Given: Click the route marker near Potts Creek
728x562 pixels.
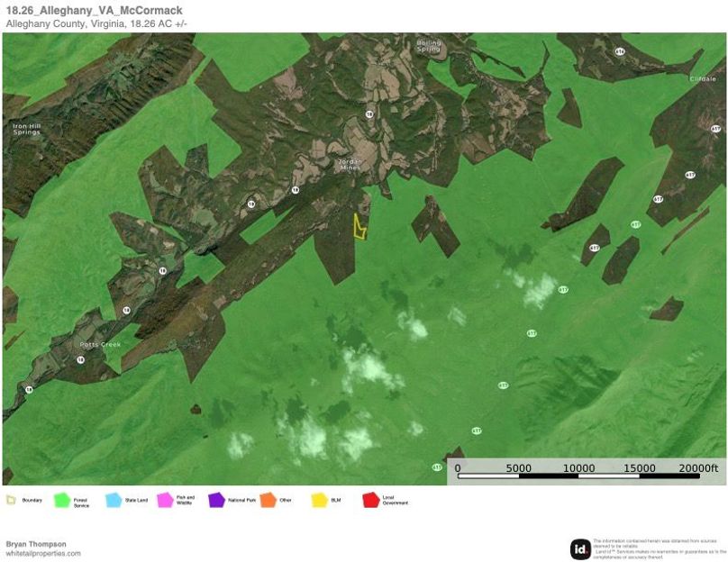Looking at the screenshot, I should 81,360.
